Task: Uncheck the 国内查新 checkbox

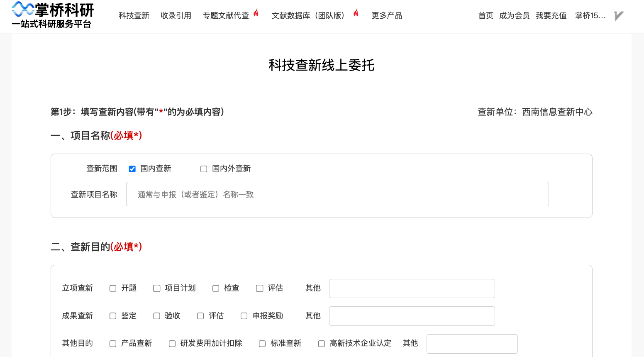Action: tap(132, 169)
